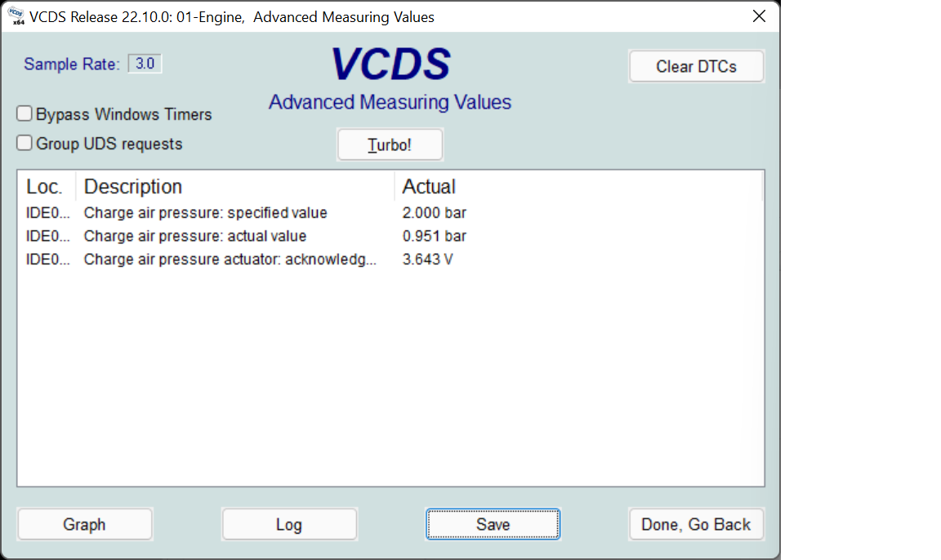This screenshot has width=941, height=560.
Task: Select row Charge air pressure: specified value
Action: coord(390,213)
